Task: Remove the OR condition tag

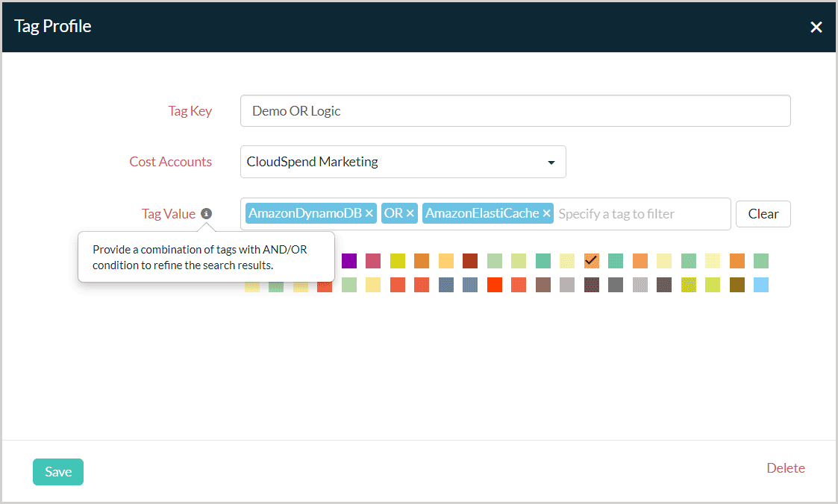Action: (x=410, y=214)
